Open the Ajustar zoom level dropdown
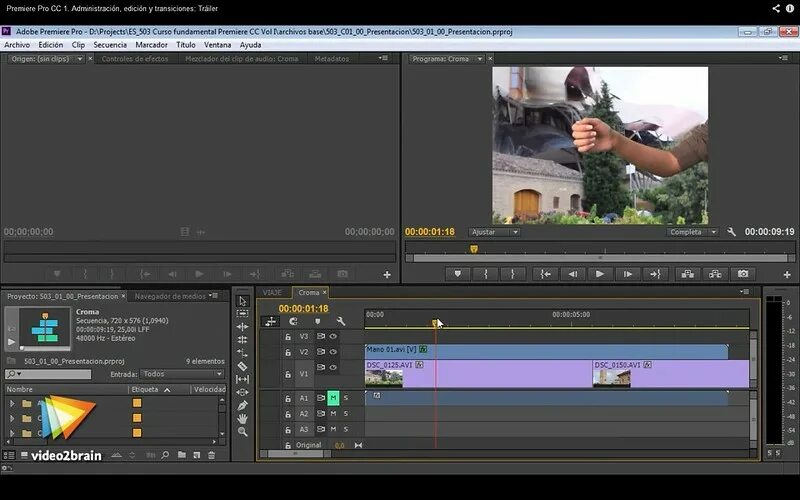 [494, 232]
